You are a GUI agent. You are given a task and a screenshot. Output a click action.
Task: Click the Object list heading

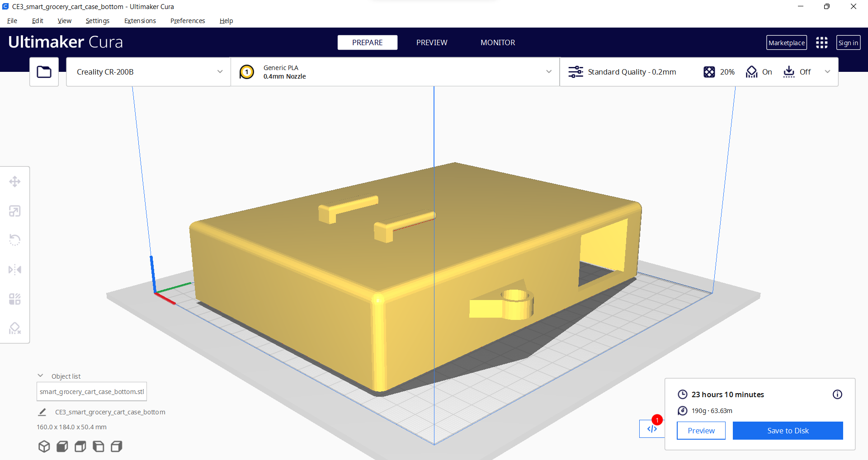coord(66,376)
